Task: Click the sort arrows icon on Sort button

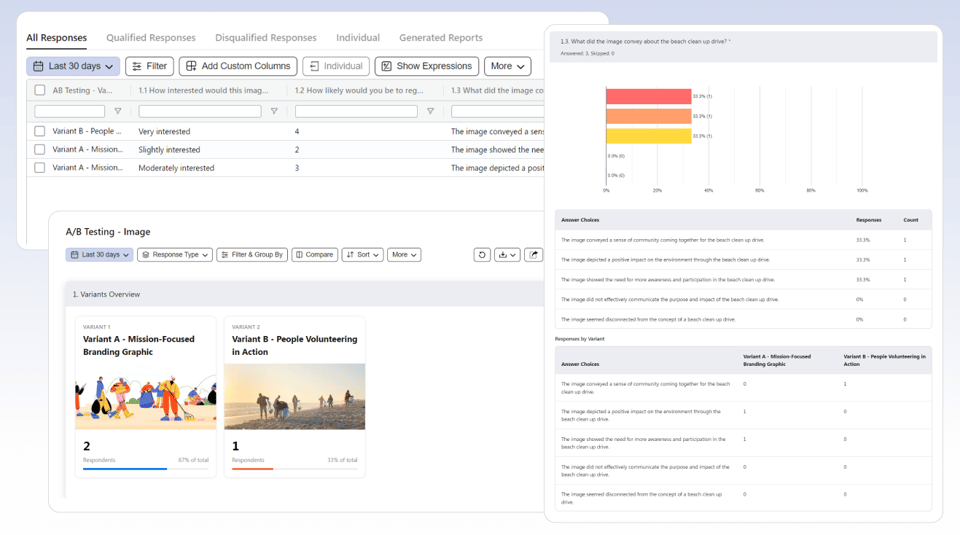Action: pyautogui.click(x=350, y=255)
